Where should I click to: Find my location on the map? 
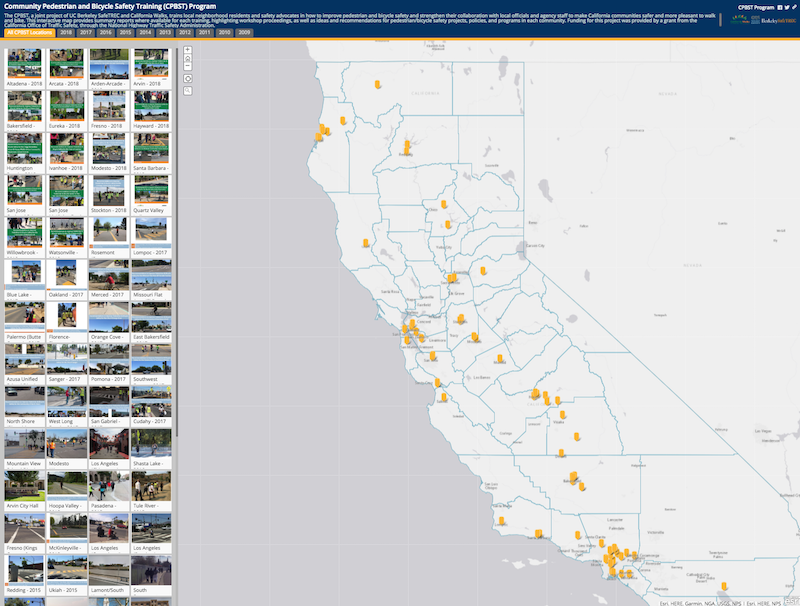[188, 79]
